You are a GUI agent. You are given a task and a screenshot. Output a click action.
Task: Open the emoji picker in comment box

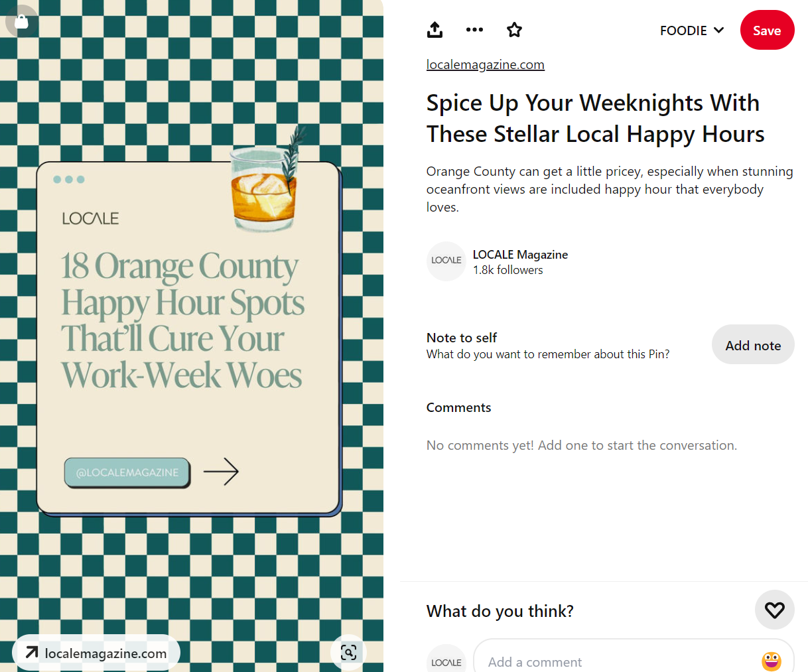pyautogui.click(x=771, y=661)
